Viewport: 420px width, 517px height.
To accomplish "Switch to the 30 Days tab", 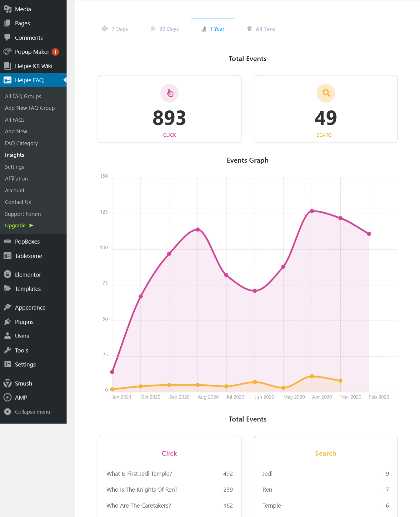I will point(165,29).
